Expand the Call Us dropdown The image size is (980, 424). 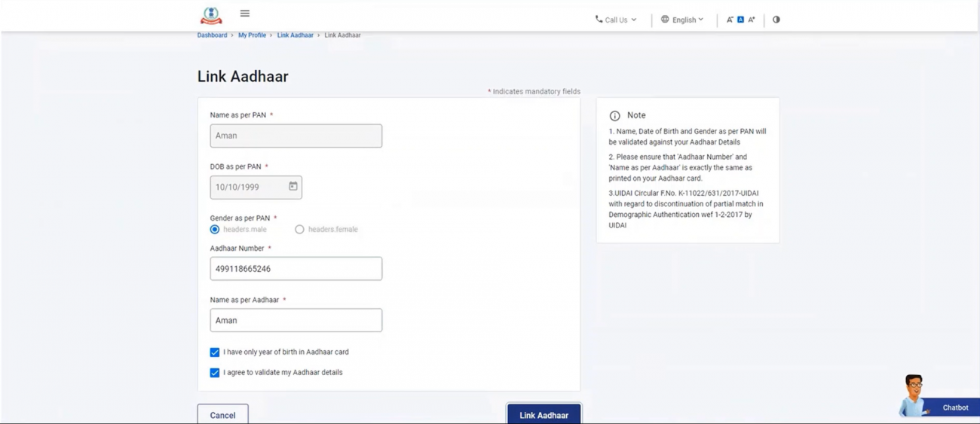pyautogui.click(x=616, y=20)
